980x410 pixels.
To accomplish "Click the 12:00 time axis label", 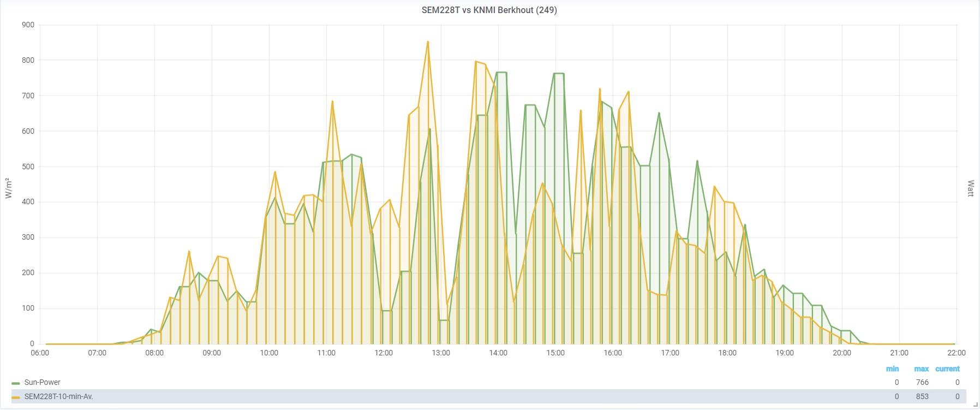I will 384,353.
